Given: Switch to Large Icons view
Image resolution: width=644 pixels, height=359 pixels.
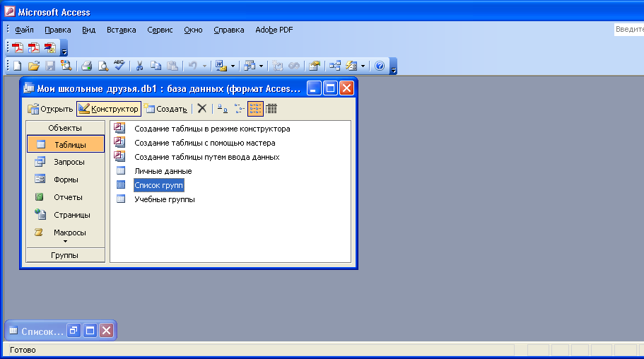Looking at the screenshot, I should 222,108.
